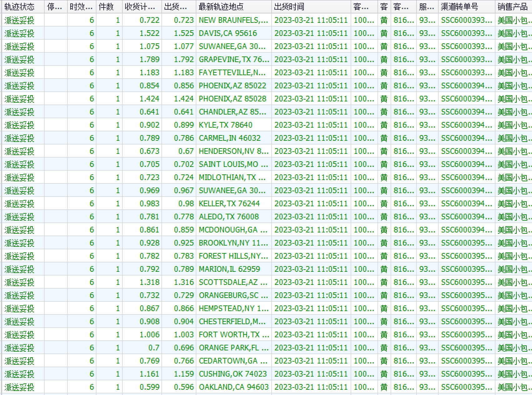Select the CUSHING,OK 74023 cell
The width and height of the screenshot is (532, 395).
234,374
